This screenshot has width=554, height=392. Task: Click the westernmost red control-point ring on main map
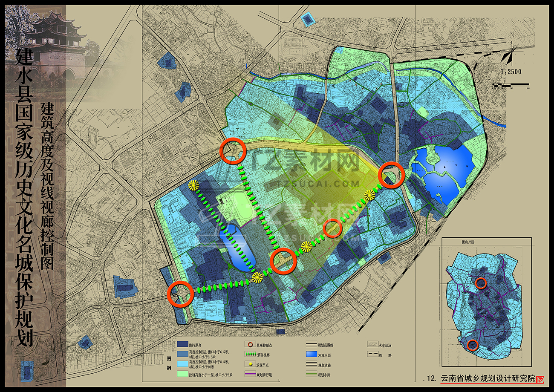point(181,294)
